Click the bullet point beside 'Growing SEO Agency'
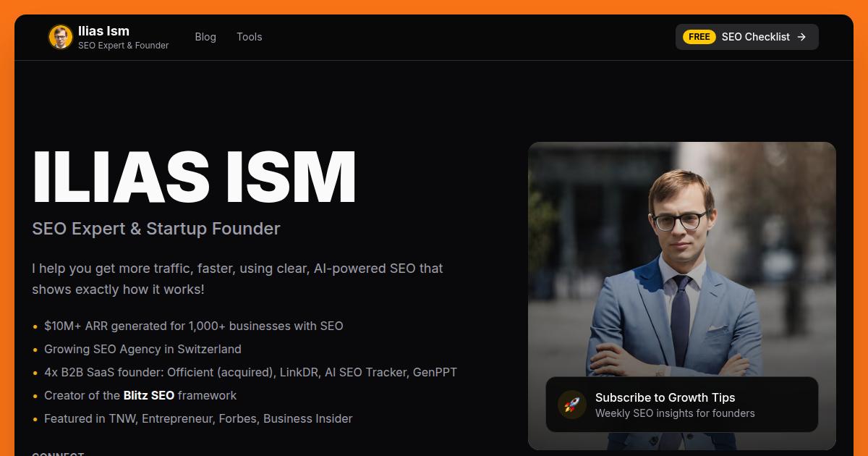 35,349
